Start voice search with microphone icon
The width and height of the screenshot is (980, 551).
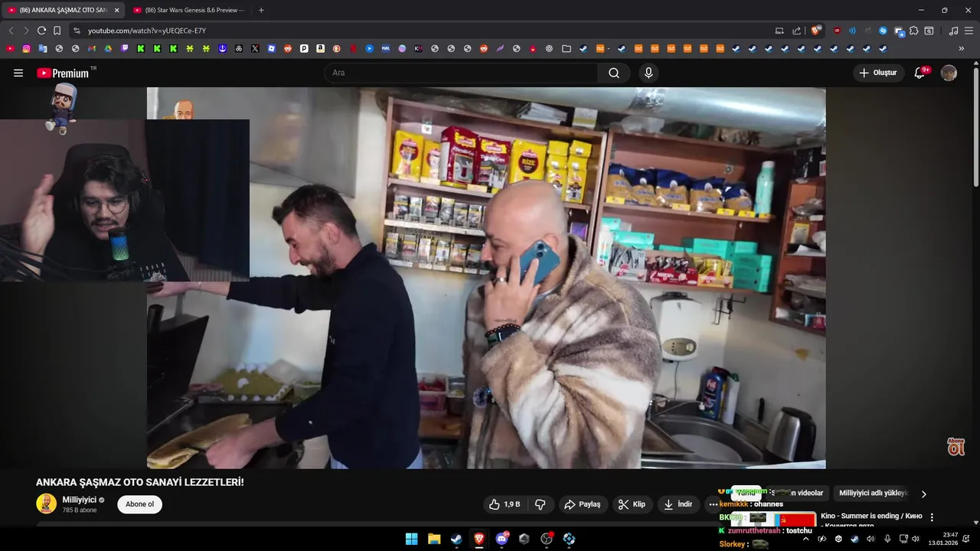coord(648,73)
